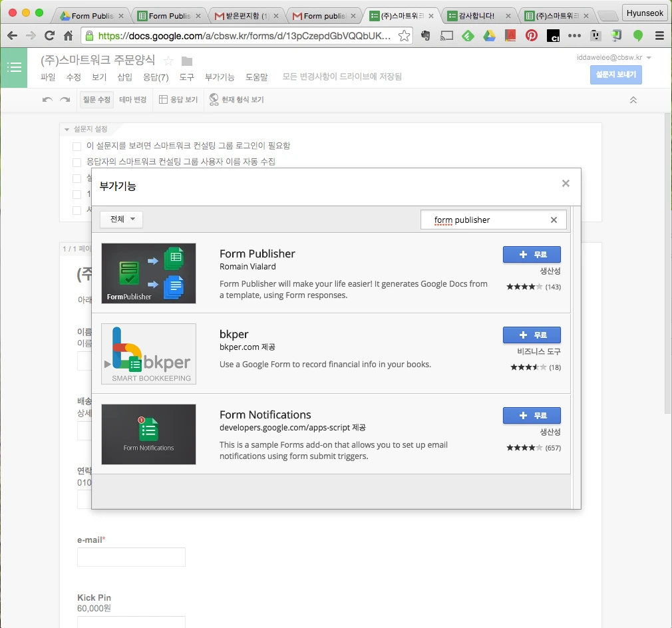The width and height of the screenshot is (672, 628).
Task: Click the 응답 보기 toolbar button
Action: click(178, 99)
